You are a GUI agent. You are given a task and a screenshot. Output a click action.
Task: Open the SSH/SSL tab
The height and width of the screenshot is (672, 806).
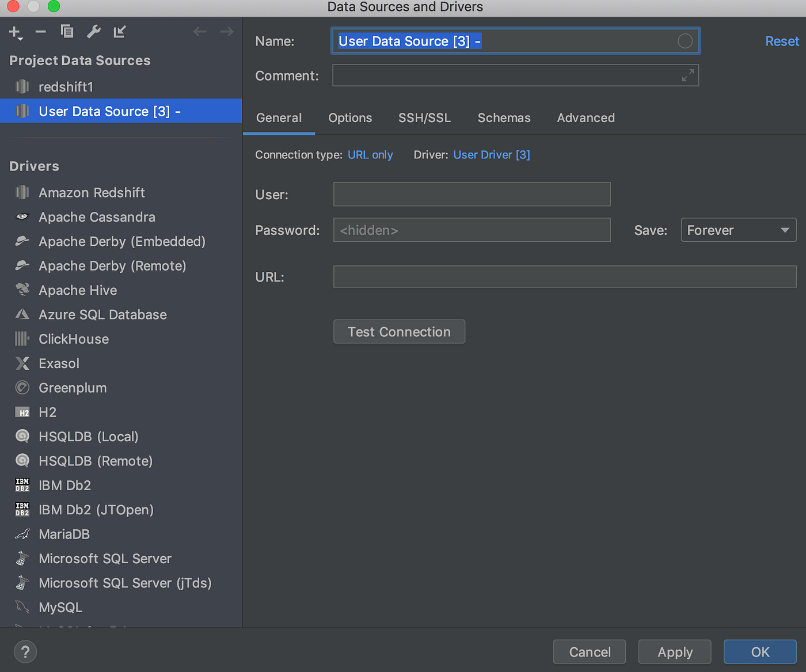424,117
